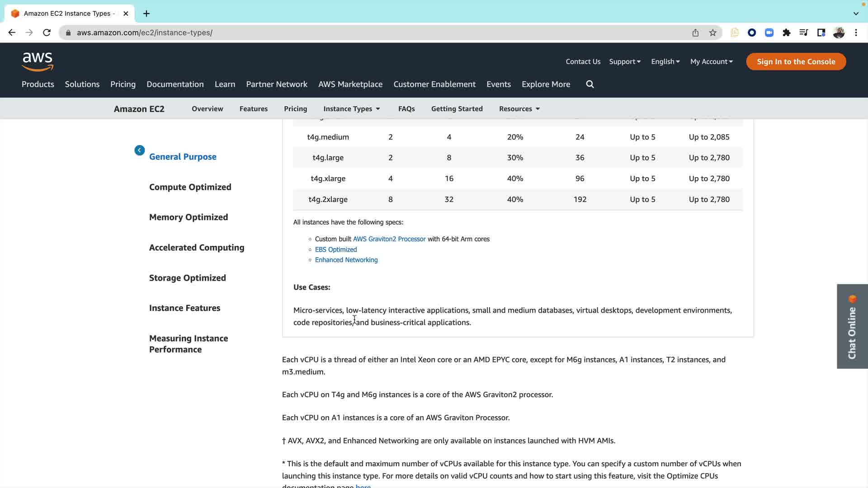Expand the Instance Types dropdown

pos(352,108)
